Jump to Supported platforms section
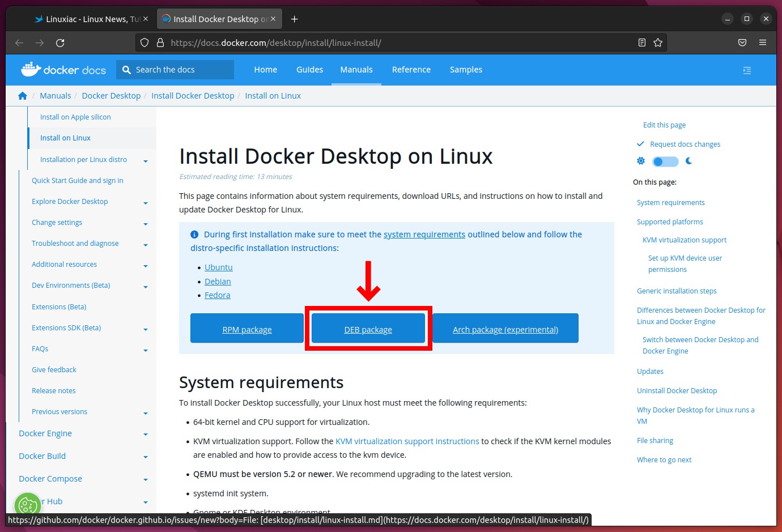782x532 pixels. (x=670, y=222)
